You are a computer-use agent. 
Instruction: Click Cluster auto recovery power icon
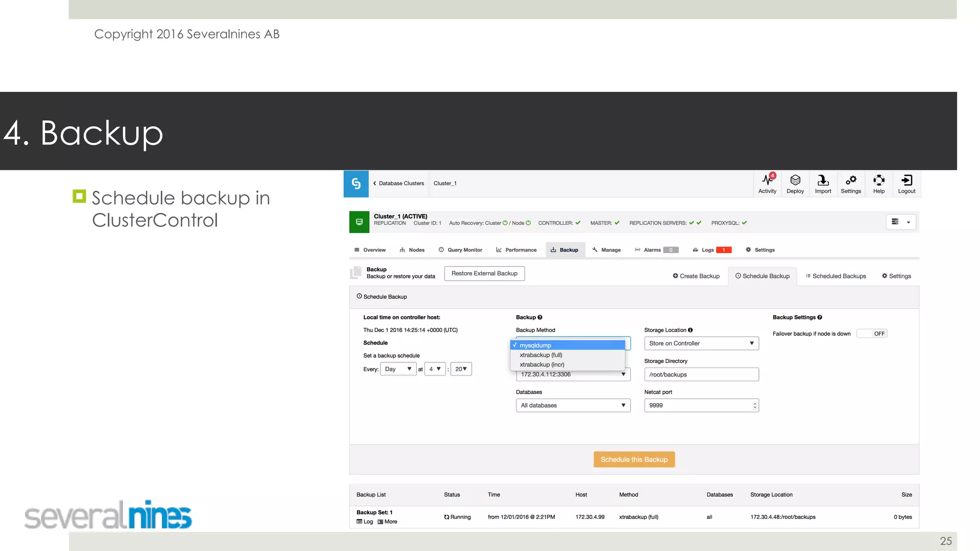(x=505, y=223)
